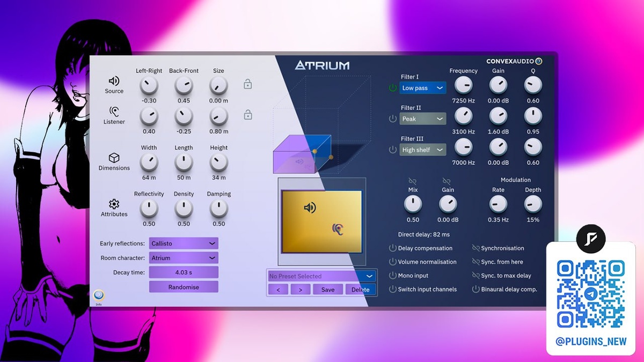The height and width of the screenshot is (362, 644).
Task: Click the Length knob at 50 m
Action: (x=184, y=161)
